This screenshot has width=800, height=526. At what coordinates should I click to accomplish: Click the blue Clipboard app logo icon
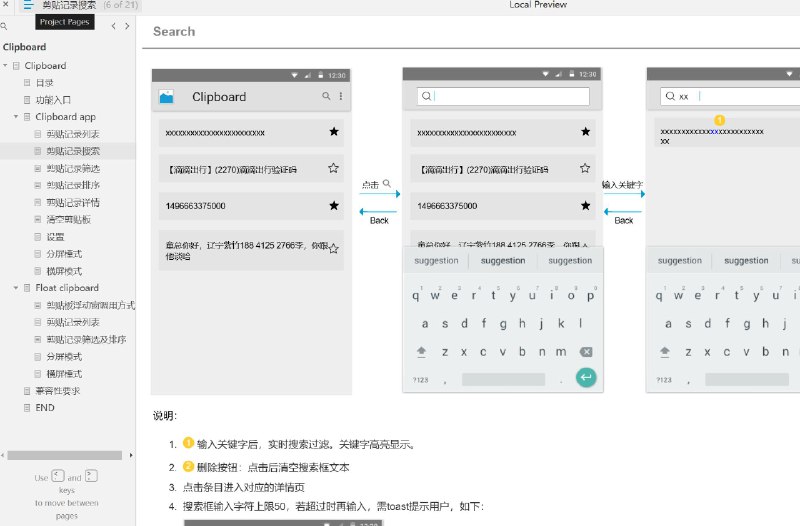click(x=166, y=97)
